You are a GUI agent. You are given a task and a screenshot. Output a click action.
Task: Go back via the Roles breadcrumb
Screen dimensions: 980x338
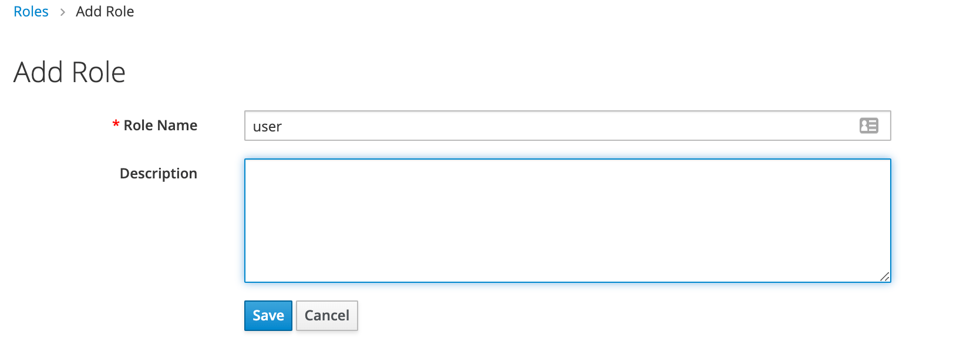31,12
